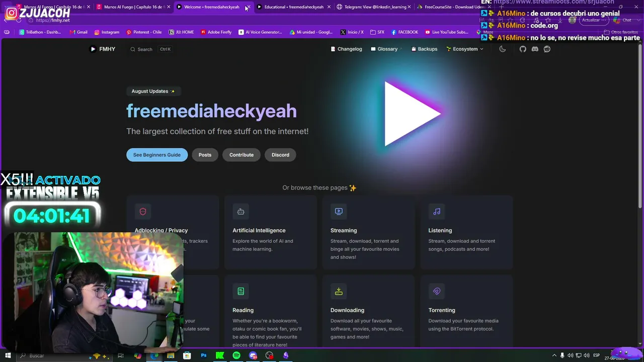
Task: Click the Streaming card's monitor icon
Action: click(x=339, y=212)
